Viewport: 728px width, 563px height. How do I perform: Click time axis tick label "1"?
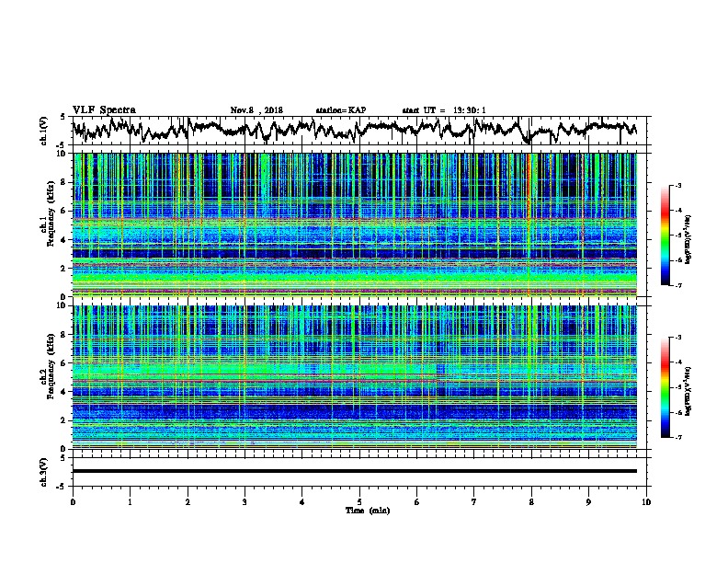click(x=130, y=501)
